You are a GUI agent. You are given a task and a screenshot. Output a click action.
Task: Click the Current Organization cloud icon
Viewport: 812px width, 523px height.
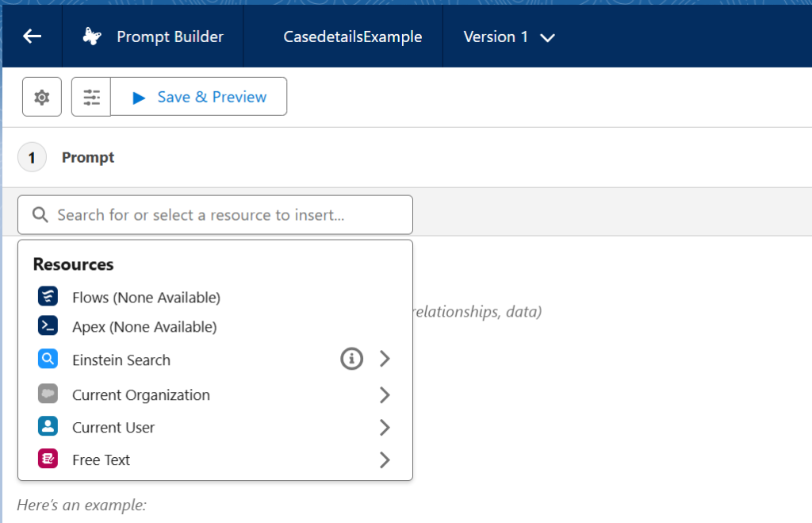[48, 394]
